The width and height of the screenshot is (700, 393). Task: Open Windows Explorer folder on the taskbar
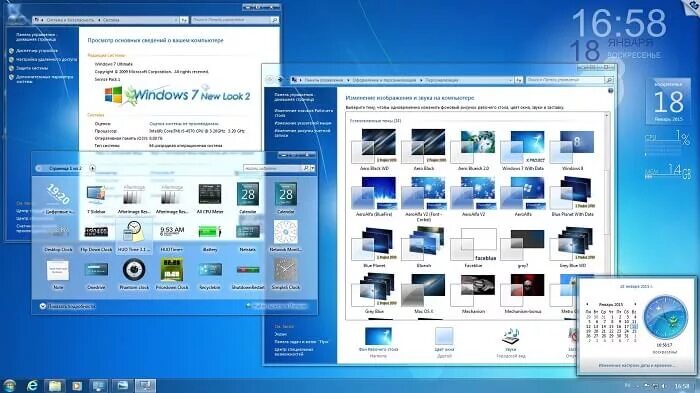pyautogui.click(x=54, y=385)
